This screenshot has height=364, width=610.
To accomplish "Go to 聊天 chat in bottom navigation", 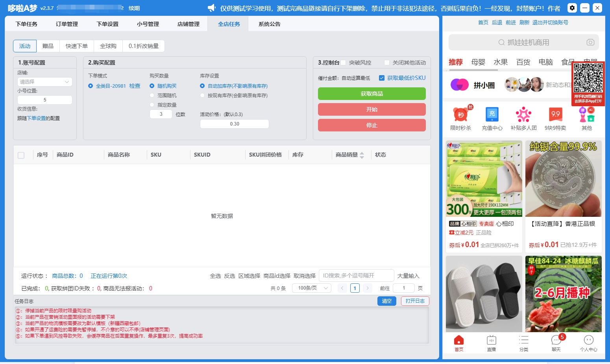I will tap(556, 342).
